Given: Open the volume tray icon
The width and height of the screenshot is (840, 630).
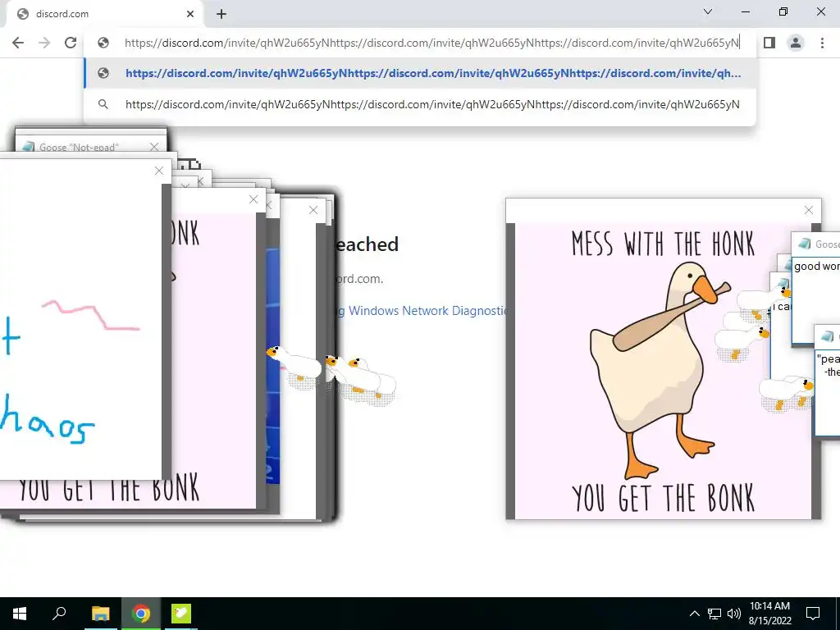Looking at the screenshot, I should (734, 614).
